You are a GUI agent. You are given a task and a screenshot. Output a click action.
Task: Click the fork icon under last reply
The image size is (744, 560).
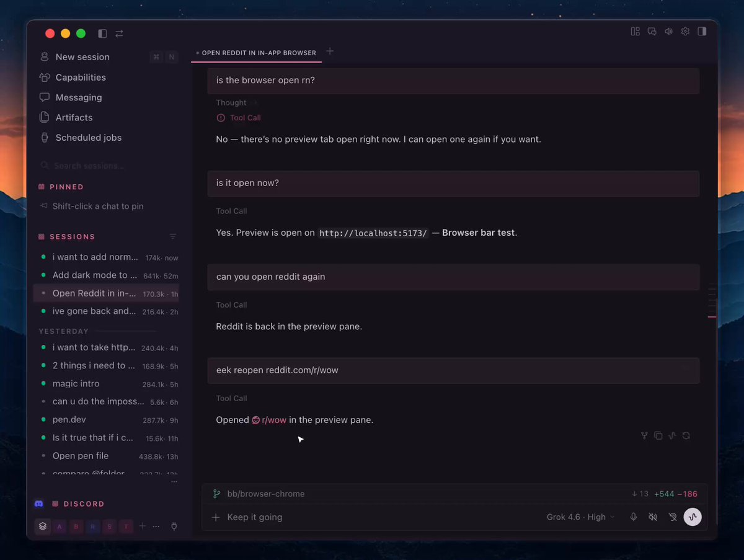pos(644,435)
